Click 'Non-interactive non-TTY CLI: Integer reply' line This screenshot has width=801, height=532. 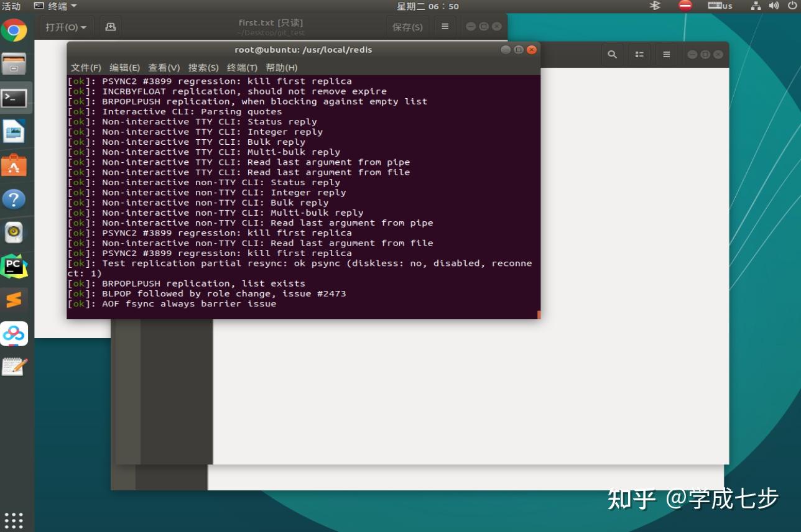[x=224, y=193]
